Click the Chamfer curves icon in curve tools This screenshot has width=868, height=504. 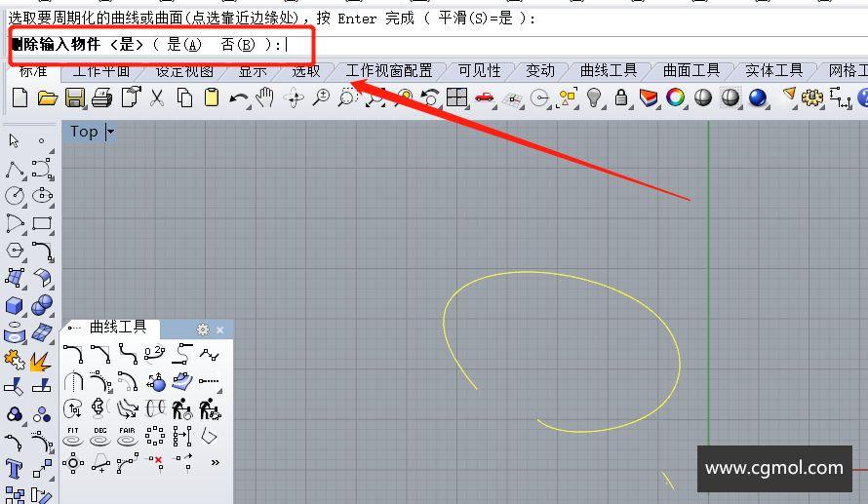[100, 354]
